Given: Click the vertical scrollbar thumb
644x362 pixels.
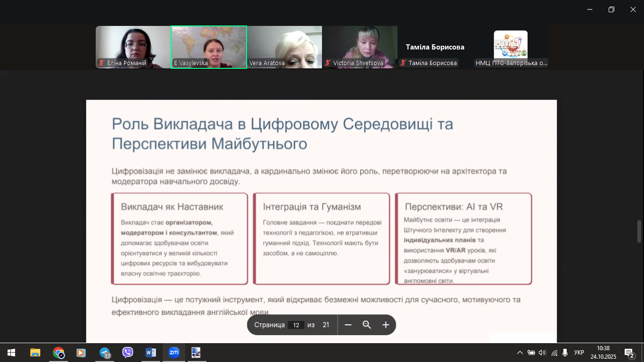Looking at the screenshot, I should [x=639, y=231].
